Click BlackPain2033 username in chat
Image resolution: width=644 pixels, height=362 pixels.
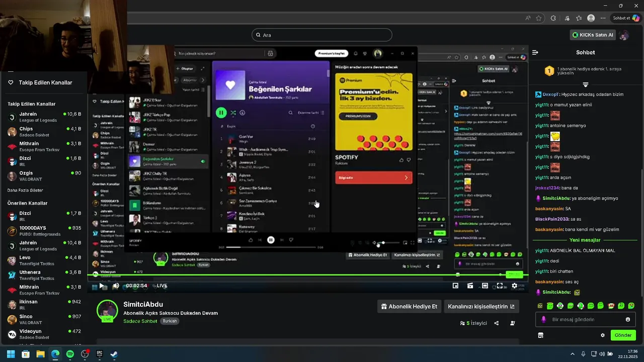click(552, 219)
